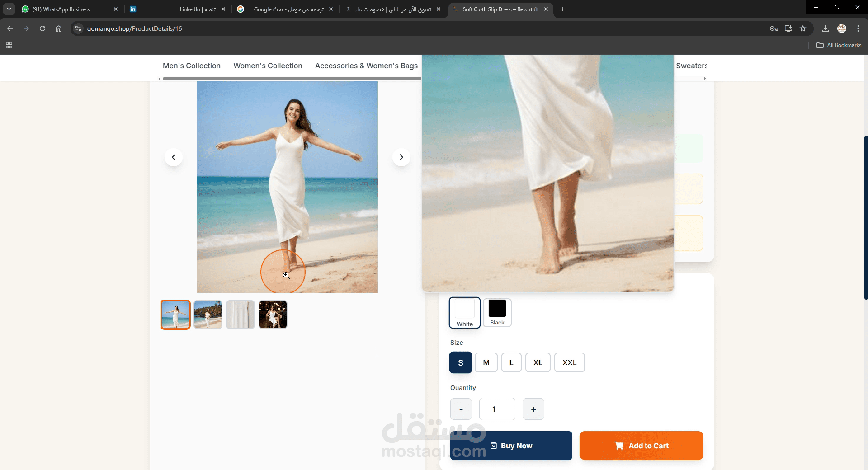The image size is (868, 470).
Task: Click right arrow of category scrollbar
Action: pyautogui.click(x=705, y=79)
